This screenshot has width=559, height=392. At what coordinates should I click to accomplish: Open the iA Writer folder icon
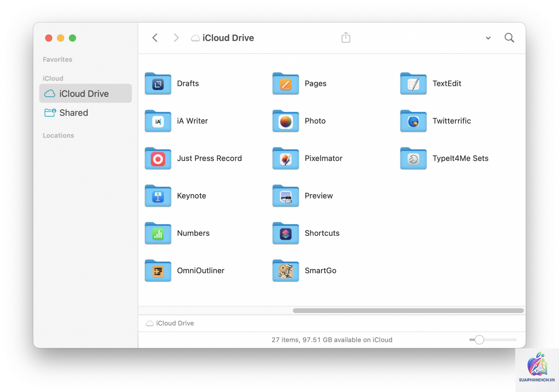click(x=158, y=121)
